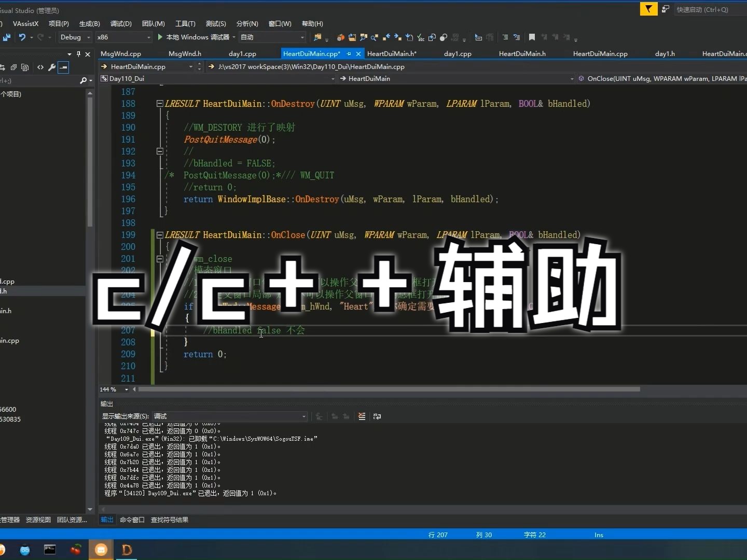Click the view code brackets icon in sidebar
Image resolution: width=747 pixels, height=560 pixels.
pos(40,67)
